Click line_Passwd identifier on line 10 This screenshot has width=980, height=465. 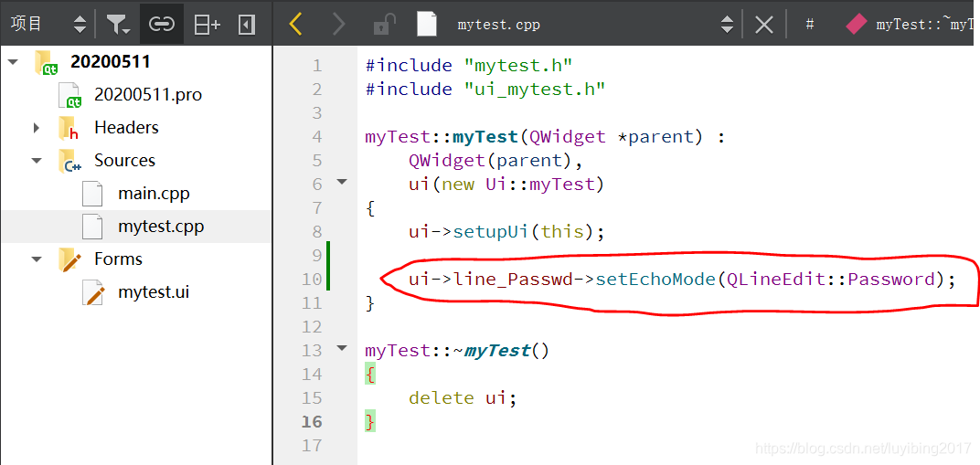(513, 280)
